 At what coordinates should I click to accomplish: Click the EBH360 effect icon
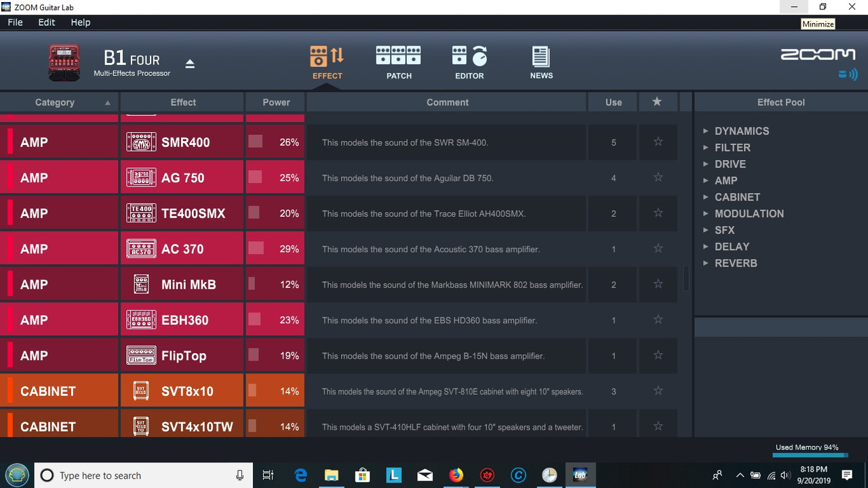click(x=141, y=320)
